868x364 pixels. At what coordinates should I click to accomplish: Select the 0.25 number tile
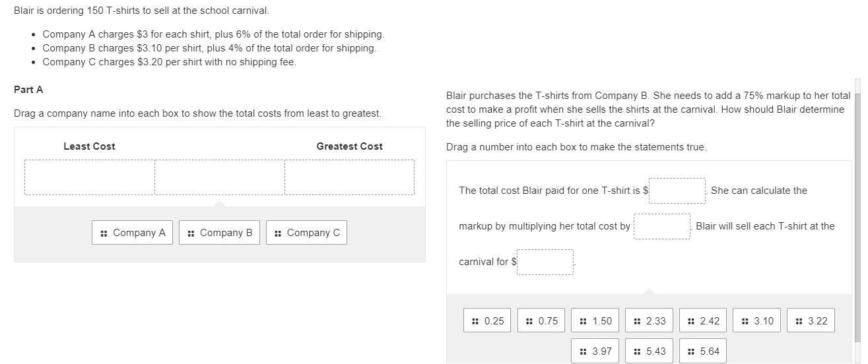pyautogui.click(x=487, y=321)
